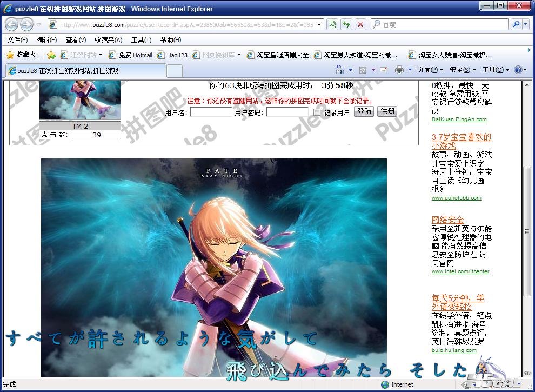Open 页面(P) command menu
This screenshot has width=535, height=392.
point(430,70)
